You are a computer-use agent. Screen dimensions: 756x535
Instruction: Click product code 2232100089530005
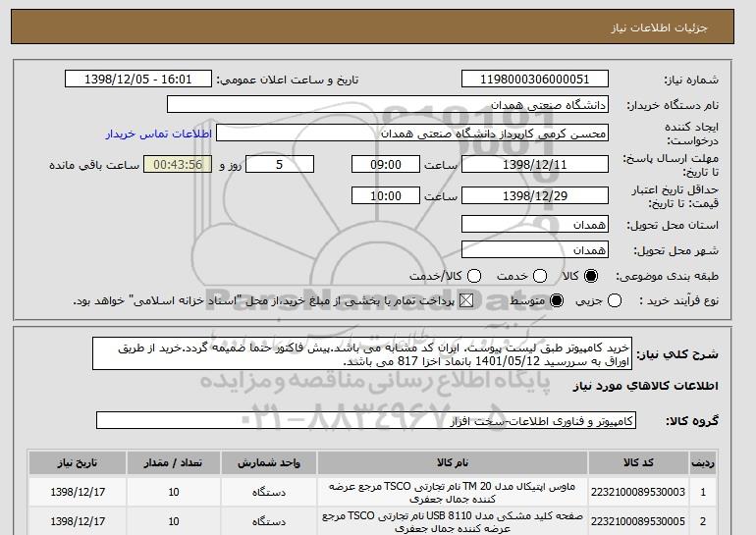pyautogui.click(x=638, y=521)
